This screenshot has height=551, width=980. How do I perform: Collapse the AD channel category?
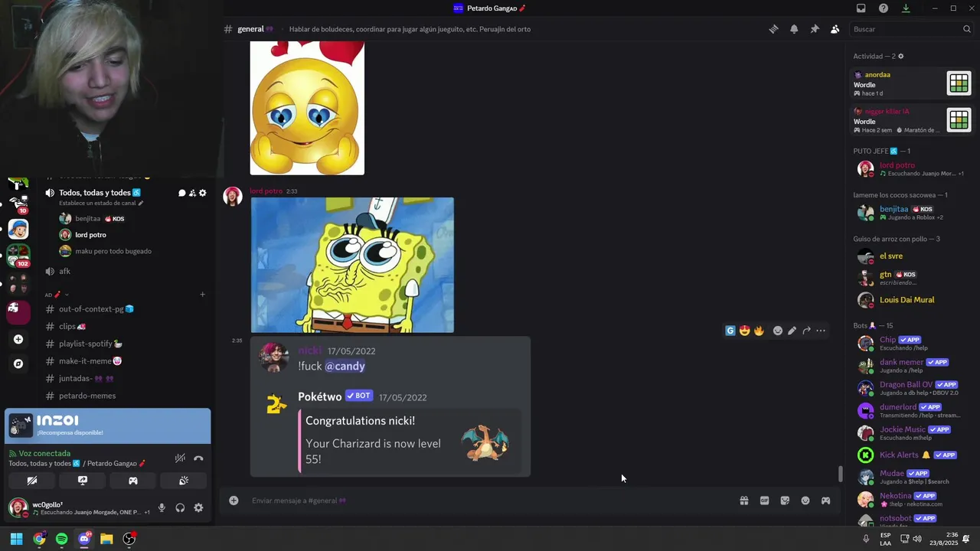(57, 295)
